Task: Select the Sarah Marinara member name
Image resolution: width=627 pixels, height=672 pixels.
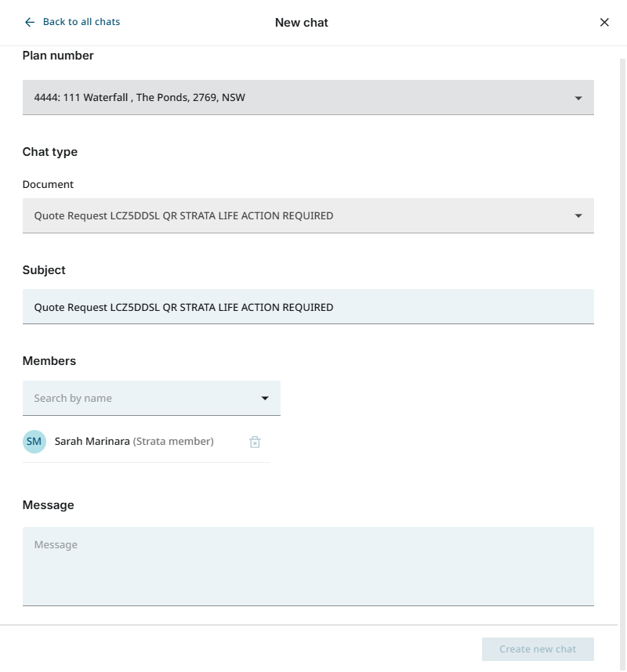Action: click(92, 442)
